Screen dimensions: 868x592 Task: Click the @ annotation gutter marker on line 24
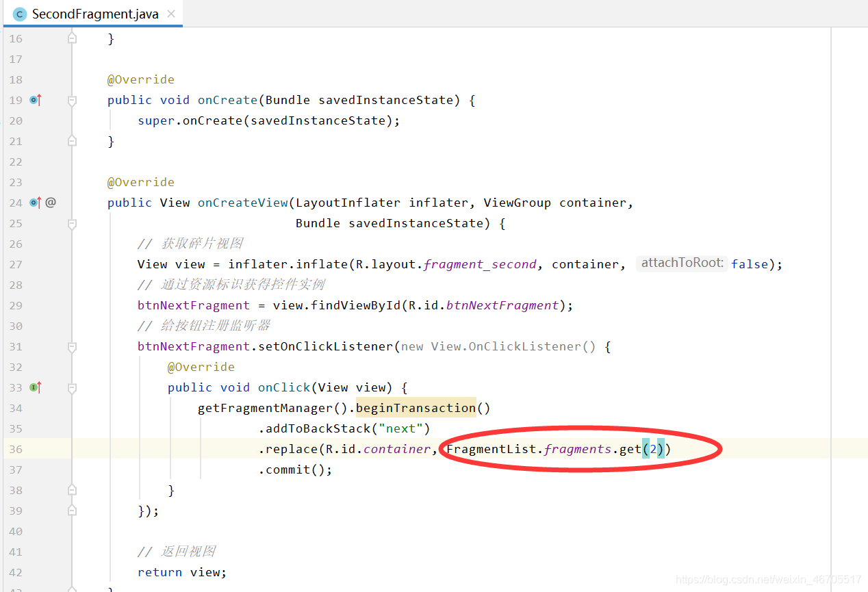(x=51, y=203)
